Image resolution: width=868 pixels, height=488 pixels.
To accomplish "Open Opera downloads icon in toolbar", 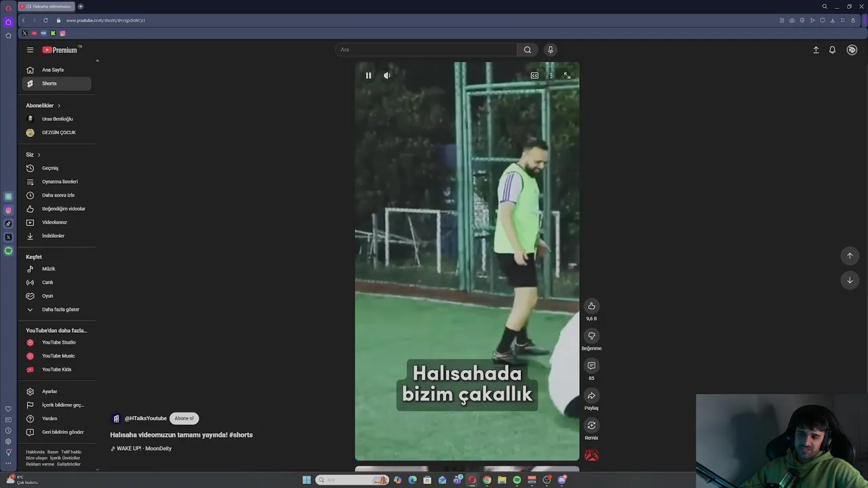I will (833, 20).
